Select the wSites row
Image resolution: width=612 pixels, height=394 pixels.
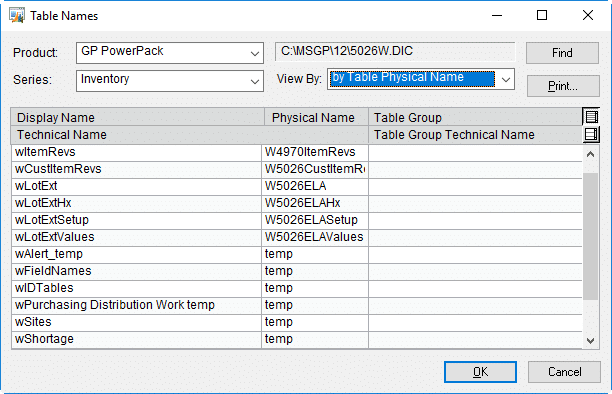(297, 322)
